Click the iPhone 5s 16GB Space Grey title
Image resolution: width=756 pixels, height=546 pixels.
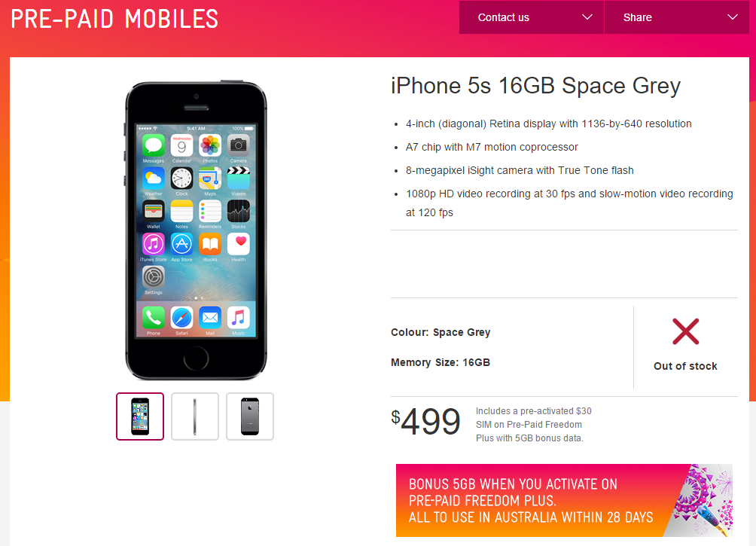[x=535, y=87]
